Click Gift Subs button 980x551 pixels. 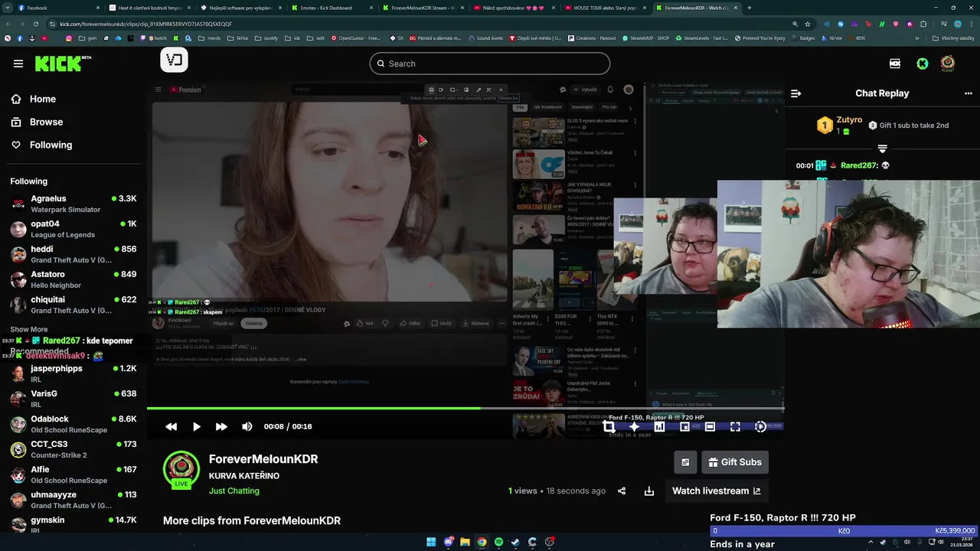tap(734, 462)
